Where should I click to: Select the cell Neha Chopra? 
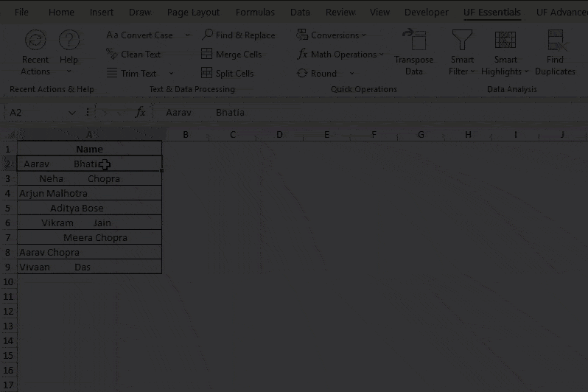click(89, 178)
